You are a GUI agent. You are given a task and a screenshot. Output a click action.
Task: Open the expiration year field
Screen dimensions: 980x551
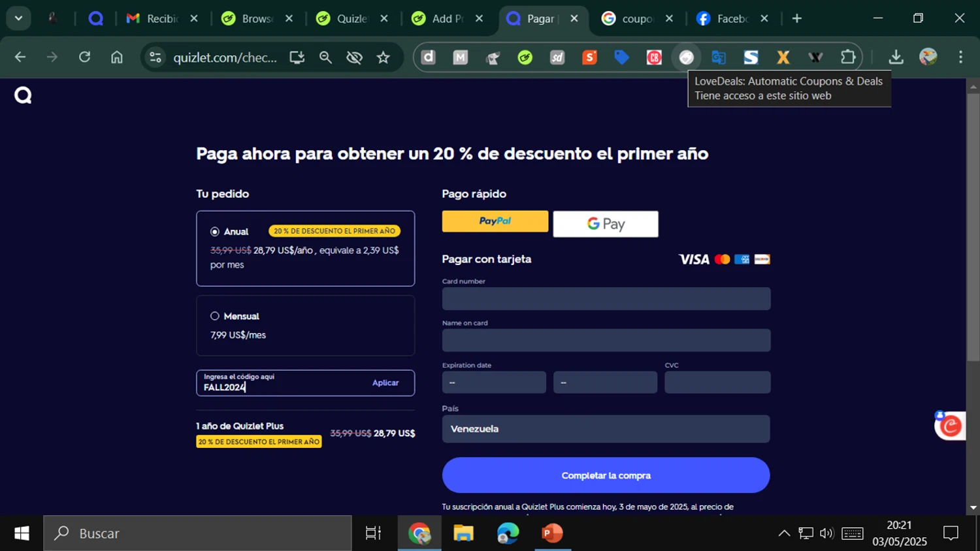(x=605, y=383)
